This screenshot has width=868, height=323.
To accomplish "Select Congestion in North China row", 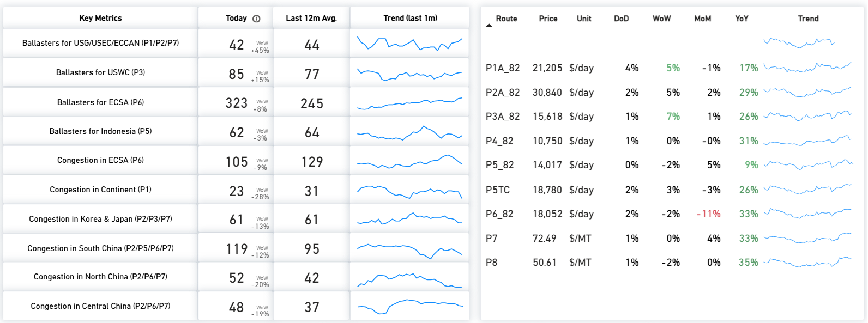I will [236, 277].
